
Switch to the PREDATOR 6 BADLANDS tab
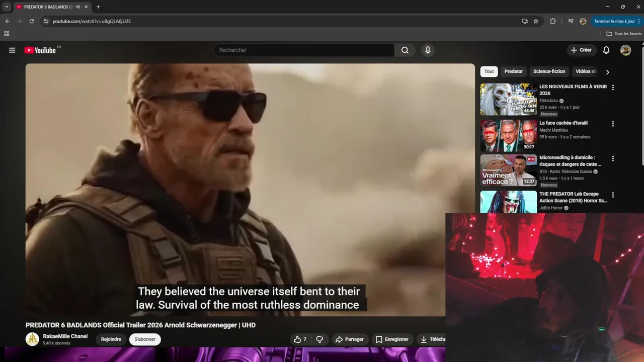coord(48,7)
